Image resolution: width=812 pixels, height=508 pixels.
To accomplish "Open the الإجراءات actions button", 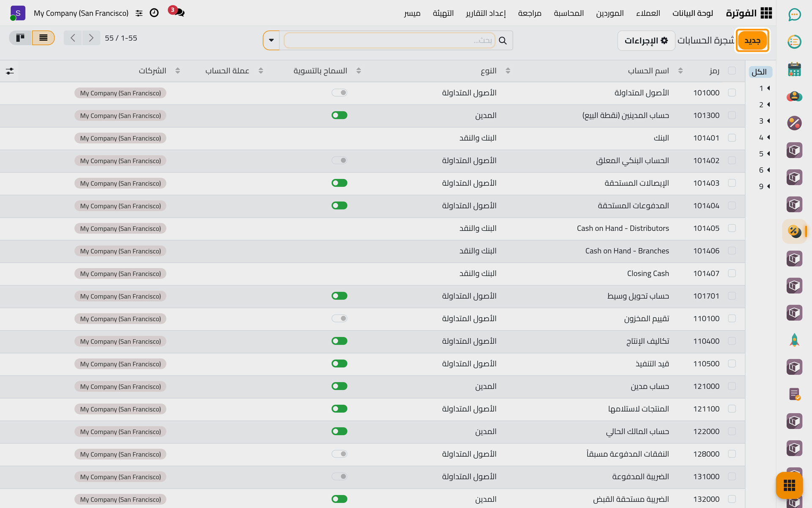I will (646, 41).
